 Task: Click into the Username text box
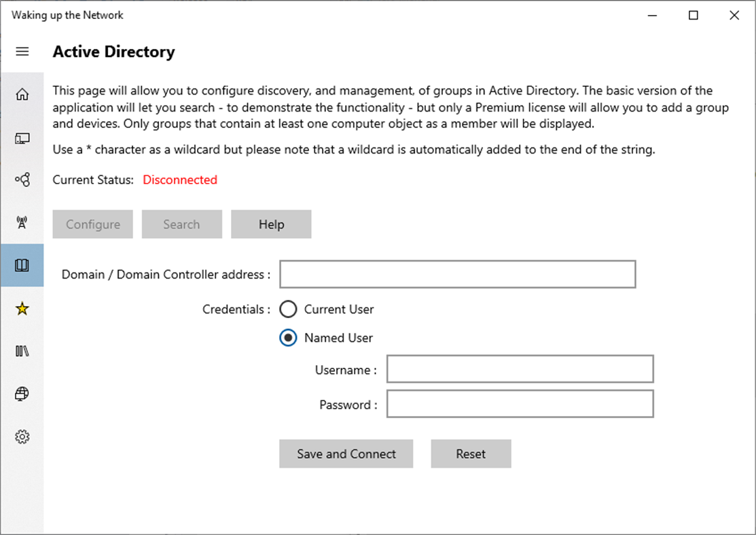pos(520,369)
